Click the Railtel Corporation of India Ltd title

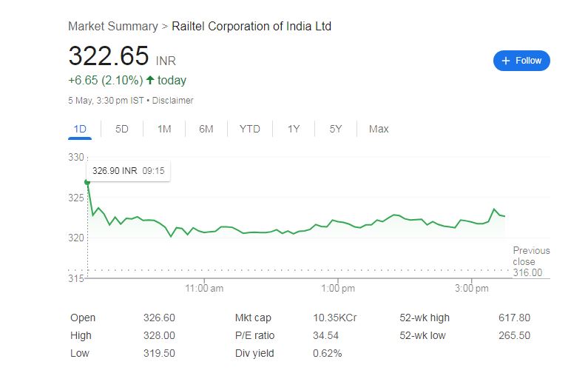tap(251, 27)
